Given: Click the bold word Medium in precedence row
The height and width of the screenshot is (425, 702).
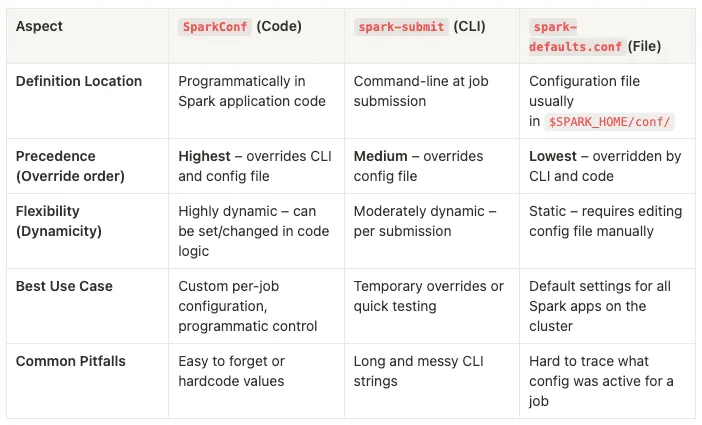Looking at the screenshot, I should [x=381, y=156].
